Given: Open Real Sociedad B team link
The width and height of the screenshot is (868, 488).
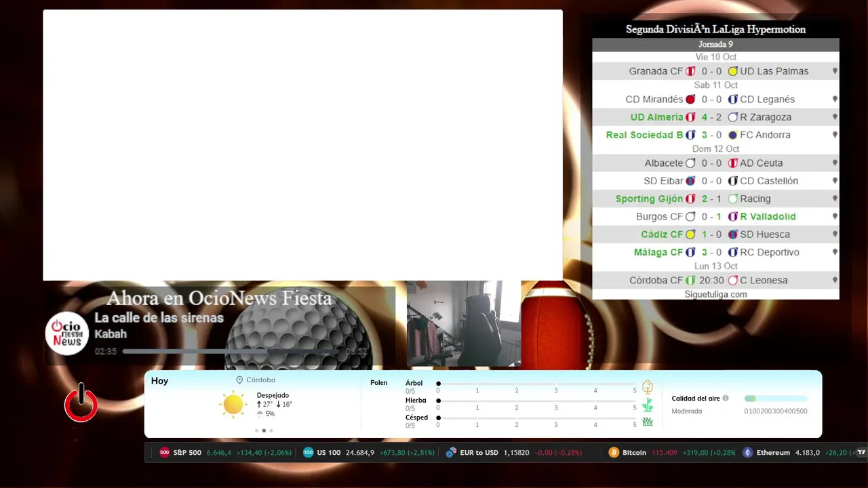Looking at the screenshot, I should pyautogui.click(x=644, y=135).
